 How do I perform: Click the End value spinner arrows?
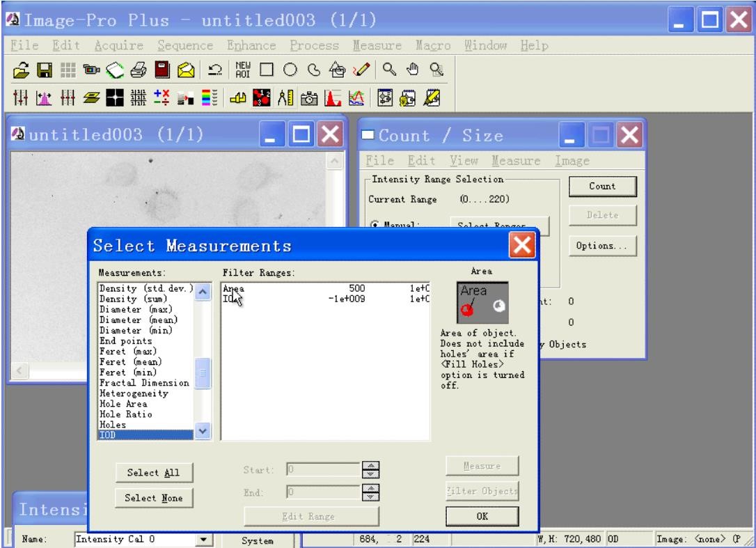(x=370, y=492)
